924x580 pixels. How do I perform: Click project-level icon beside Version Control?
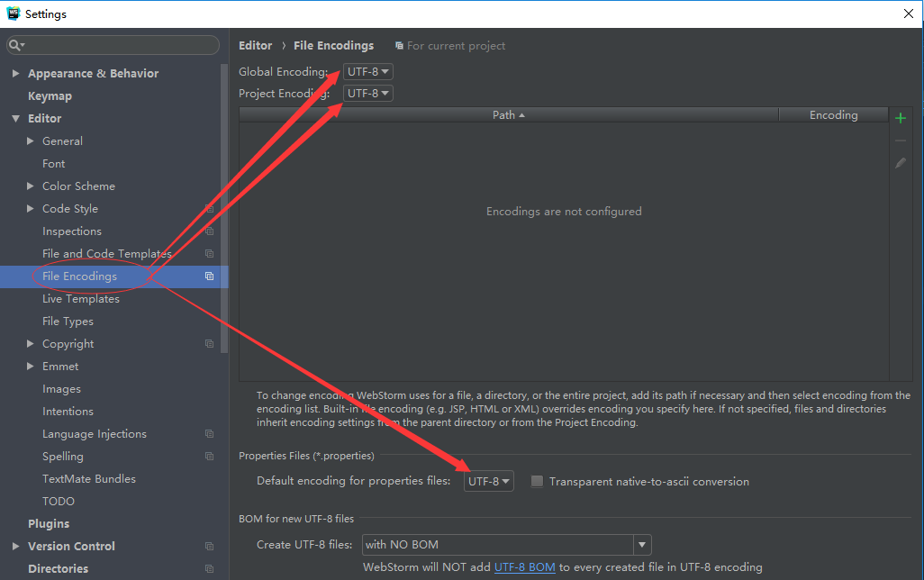(209, 547)
